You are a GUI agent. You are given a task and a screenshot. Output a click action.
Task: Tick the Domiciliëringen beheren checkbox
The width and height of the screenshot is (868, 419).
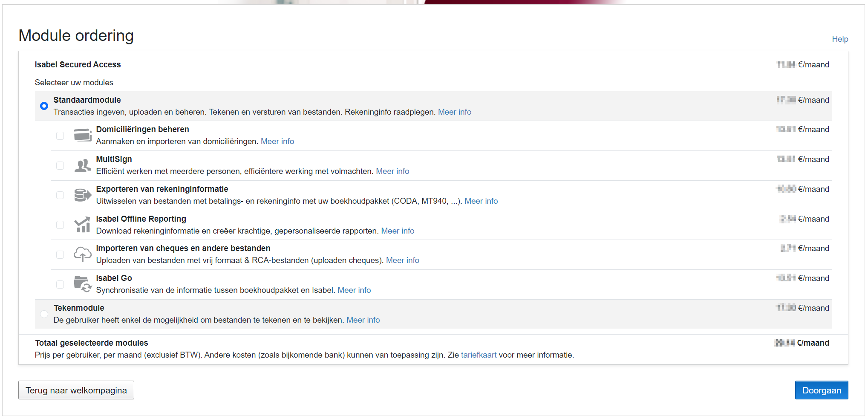pyautogui.click(x=60, y=136)
